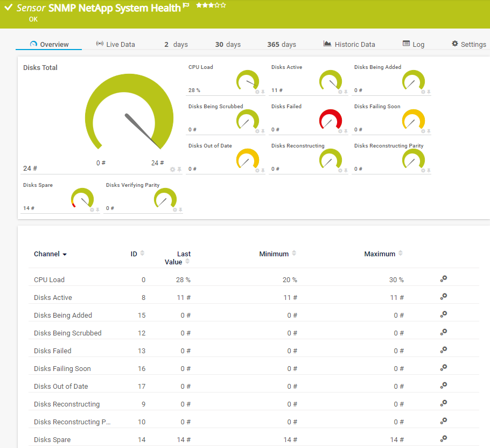This screenshot has width=490, height=448.
Task: Click the gear icon under Disks Total gauge
Action: 173,169
